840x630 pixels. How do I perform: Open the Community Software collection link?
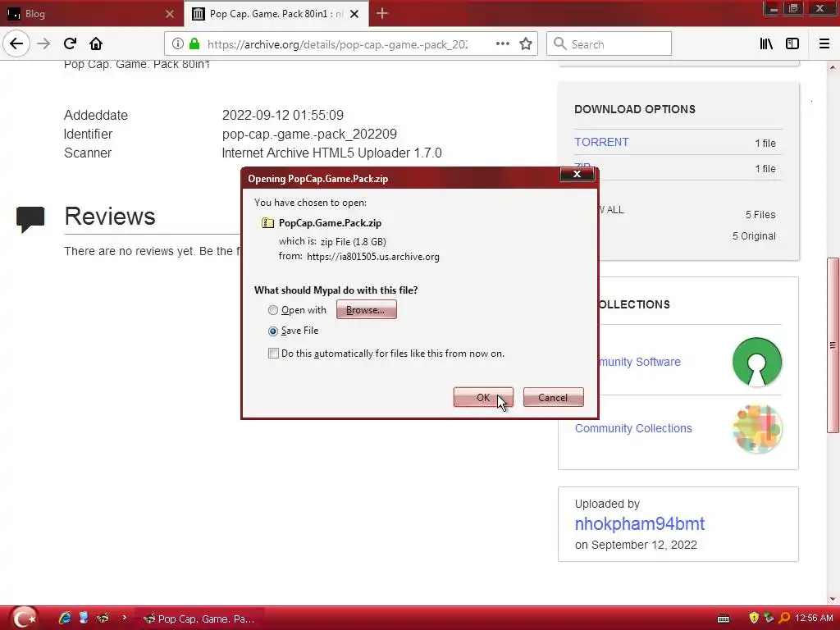tap(639, 362)
